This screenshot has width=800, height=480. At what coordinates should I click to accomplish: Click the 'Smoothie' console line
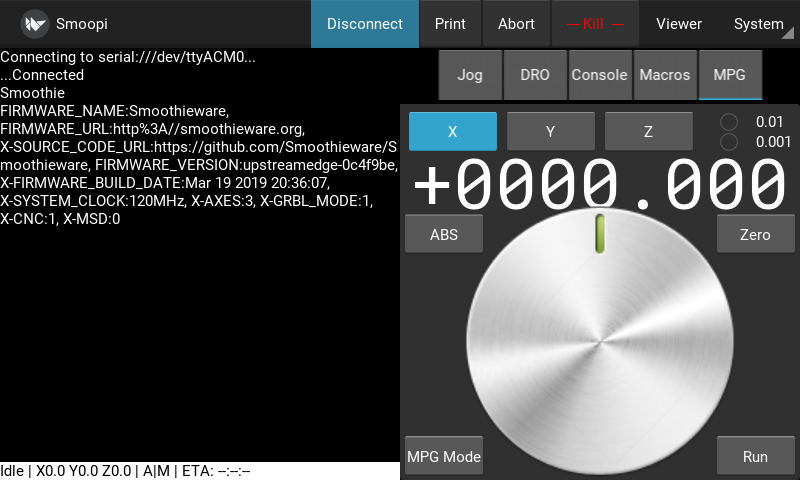33,93
